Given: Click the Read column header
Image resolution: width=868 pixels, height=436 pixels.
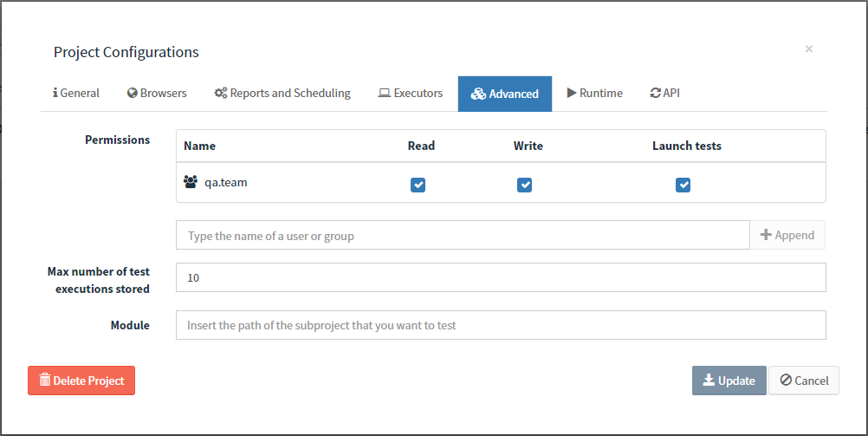Looking at the screenshot, I should coord(421,146).
